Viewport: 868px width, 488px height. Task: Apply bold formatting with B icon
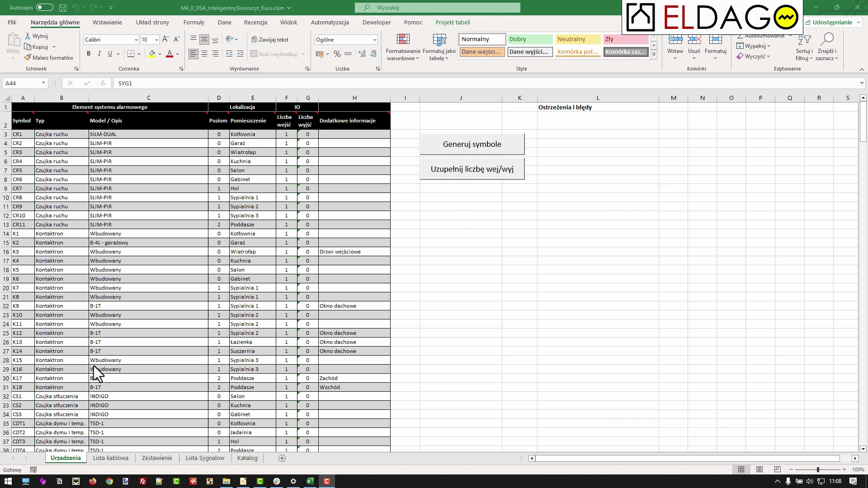point(89,54)
